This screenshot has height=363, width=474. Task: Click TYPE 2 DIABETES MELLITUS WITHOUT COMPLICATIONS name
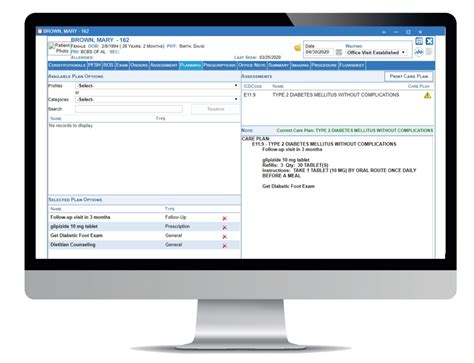tap(336, 95)
